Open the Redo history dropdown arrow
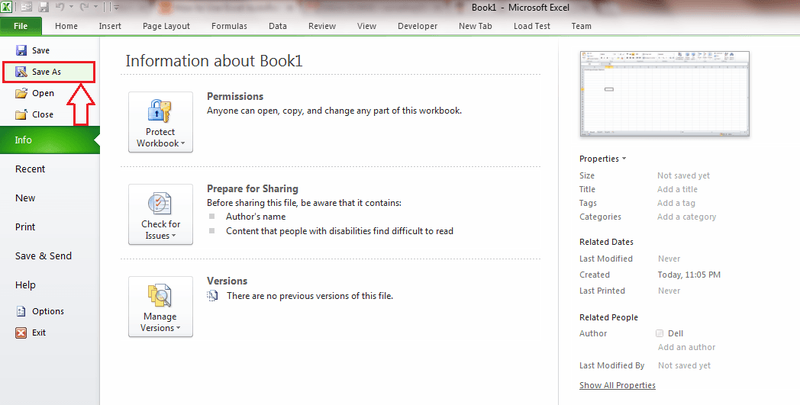Image resolution: width=800 pixels, height=405 pixels. coord(95,7)
